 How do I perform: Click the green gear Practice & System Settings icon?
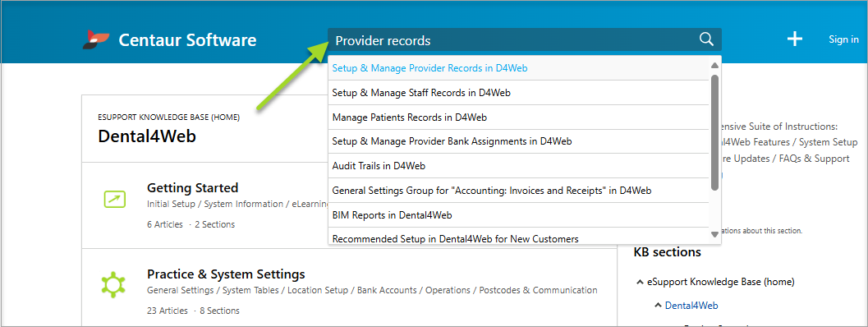(x=113, y=284)
